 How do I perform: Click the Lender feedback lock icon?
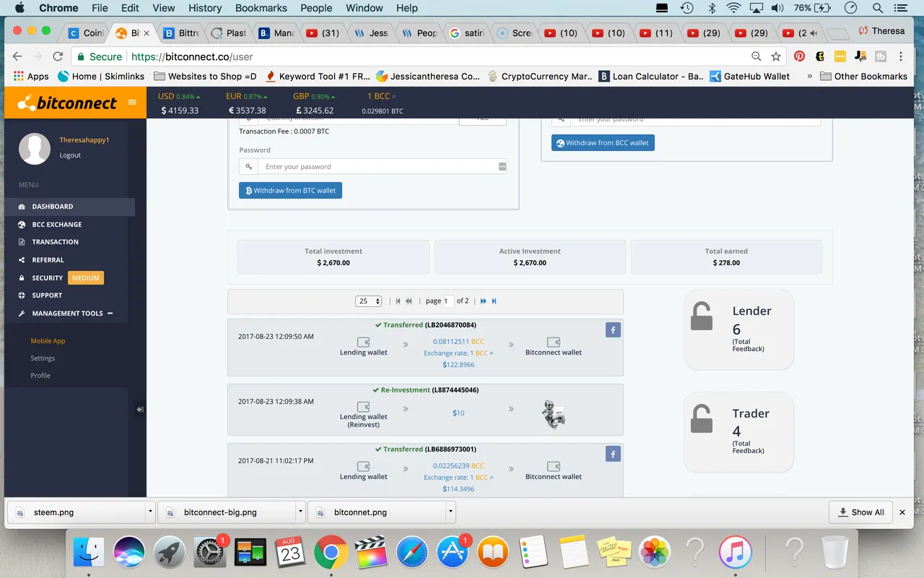click(x=701, y=316)
